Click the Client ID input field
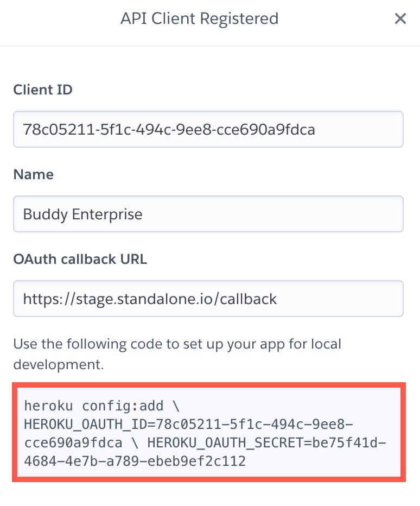This screenshot has height=506, width=420. (x=208, y=129)
